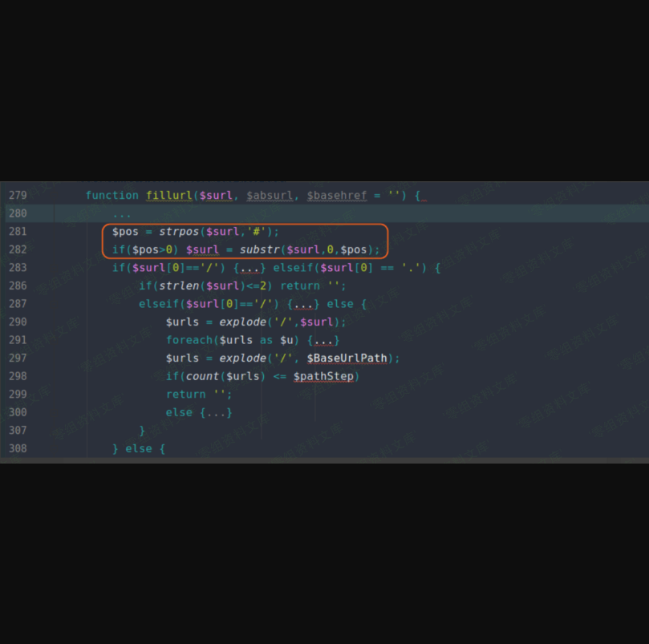649x644 pixels.
Task: Click the $pathStep variable
Action: pos(323,376)
